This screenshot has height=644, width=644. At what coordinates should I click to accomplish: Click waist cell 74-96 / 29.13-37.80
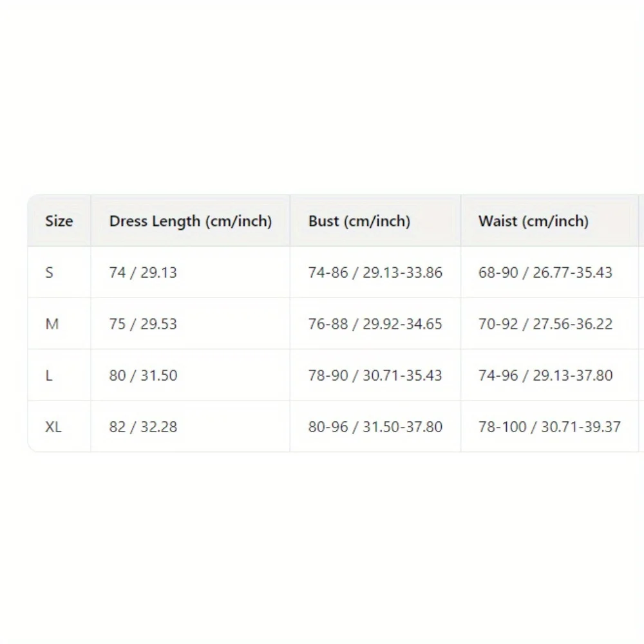(x=545, y=375)
